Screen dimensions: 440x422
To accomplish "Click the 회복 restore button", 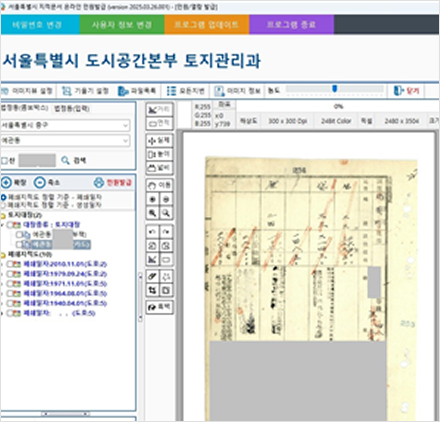I will (x=160, y=307).
